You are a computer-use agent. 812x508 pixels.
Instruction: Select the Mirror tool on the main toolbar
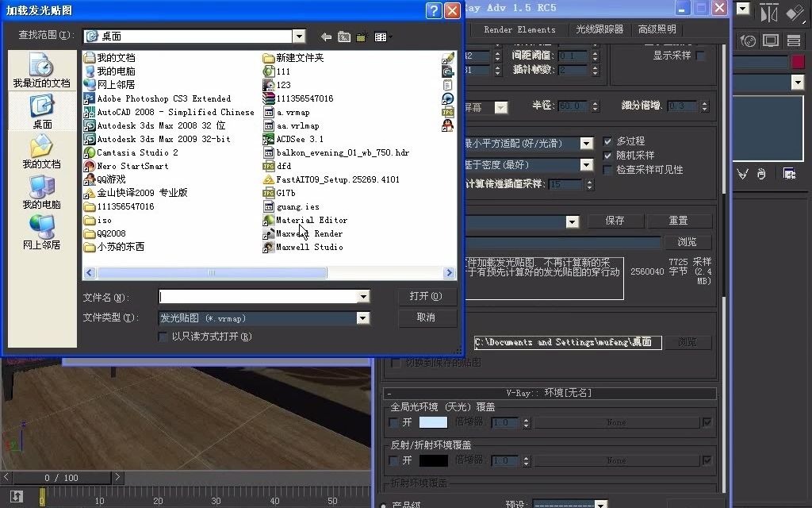pyautogui.click(x=768, y=13)
